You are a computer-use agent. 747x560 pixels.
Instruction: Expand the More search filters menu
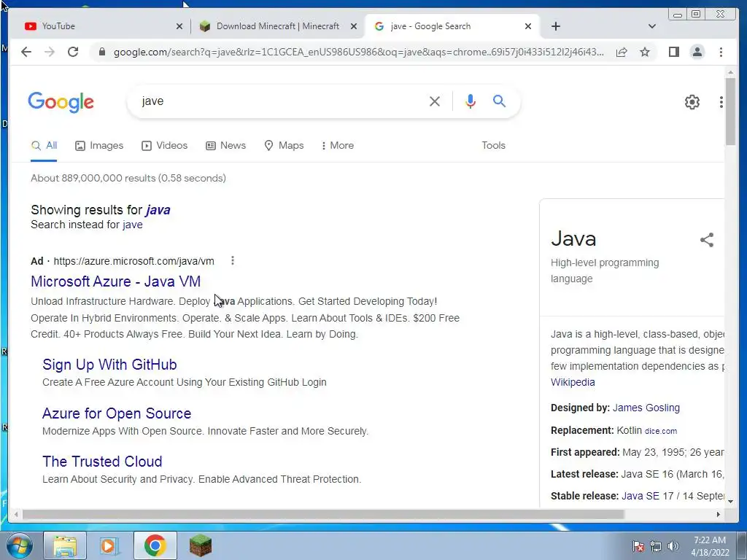coord(338,145)
